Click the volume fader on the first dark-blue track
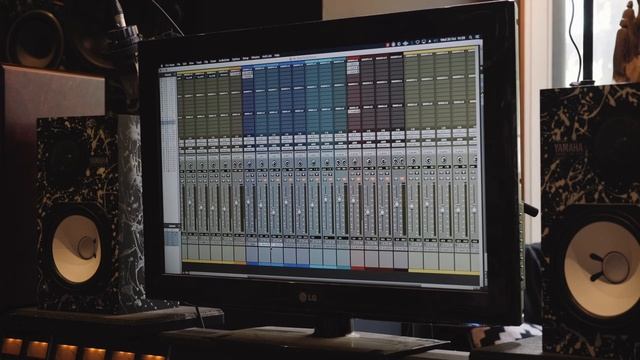This screenshot has width=640, height=360. pyautogui.click(x=248, y=202)
